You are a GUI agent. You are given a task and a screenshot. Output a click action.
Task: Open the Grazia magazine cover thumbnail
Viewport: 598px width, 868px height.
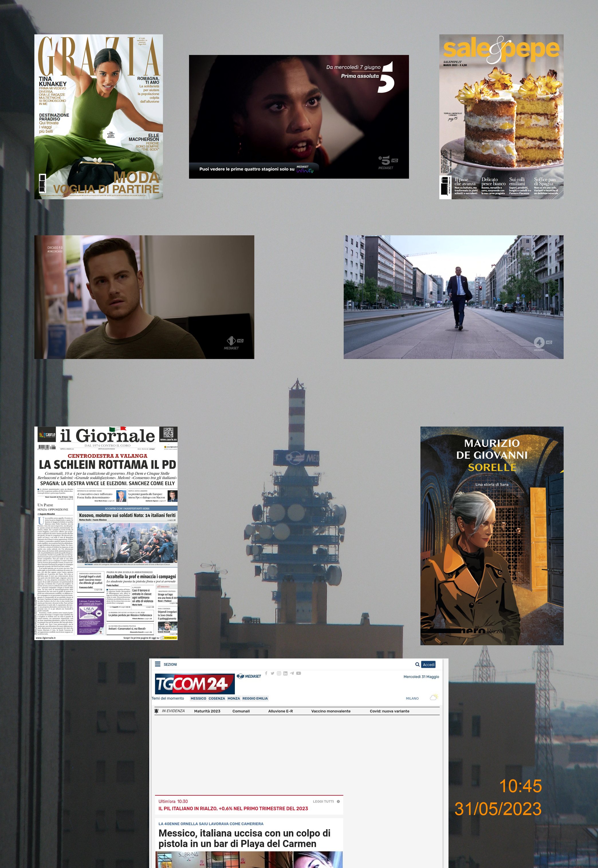tap(99, 117)
